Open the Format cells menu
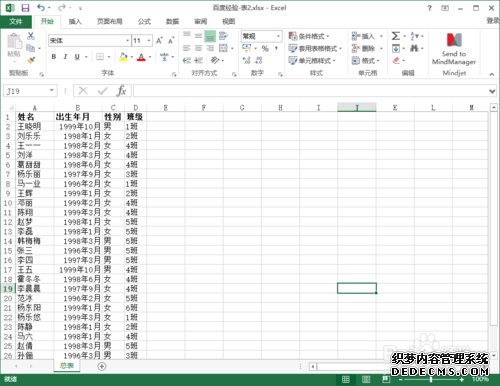The width and height of the screenshot is (500, 386). pyautogui.click(x=366, y=60)
